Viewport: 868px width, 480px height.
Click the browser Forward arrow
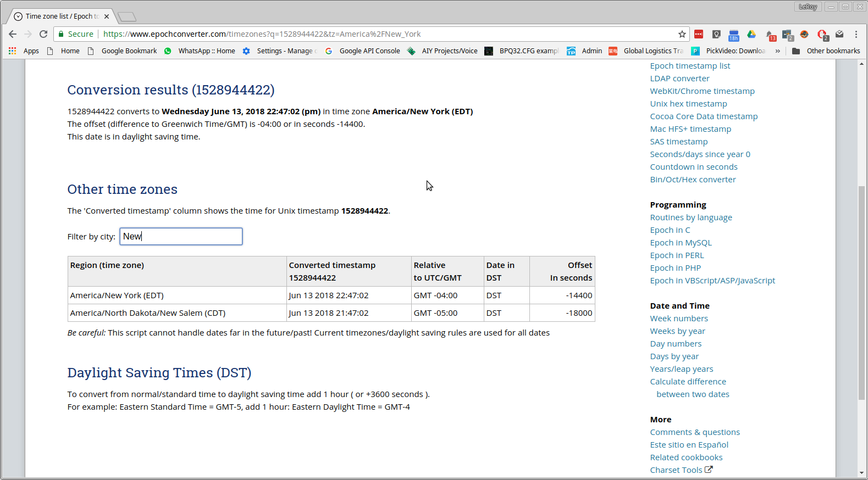tap(28, 34)
